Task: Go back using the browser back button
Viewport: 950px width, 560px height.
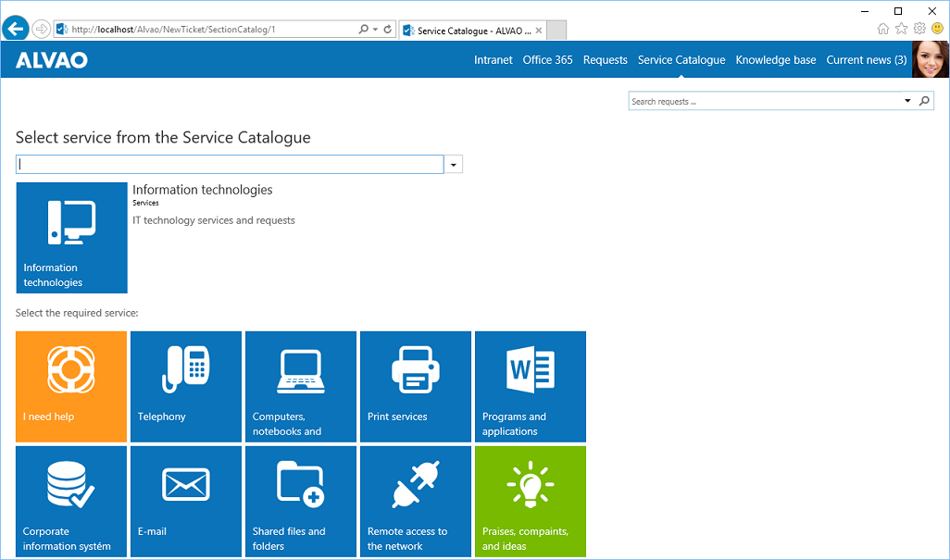Action: tap(15, 29)
